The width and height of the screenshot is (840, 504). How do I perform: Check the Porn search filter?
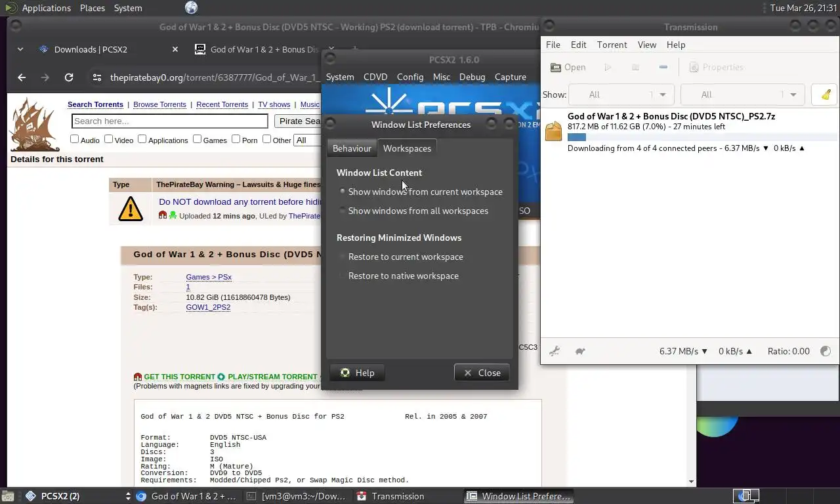click(x=236, y=139)
